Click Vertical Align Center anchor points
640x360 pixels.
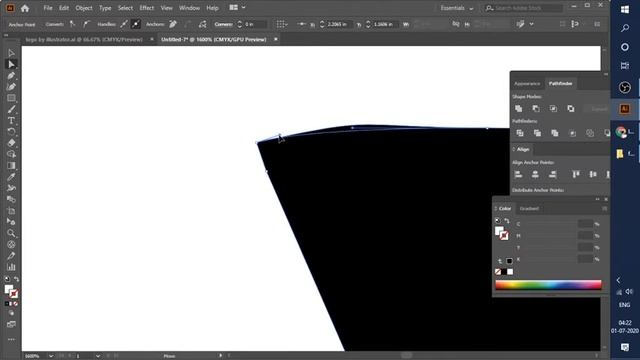tap(593, 175)
